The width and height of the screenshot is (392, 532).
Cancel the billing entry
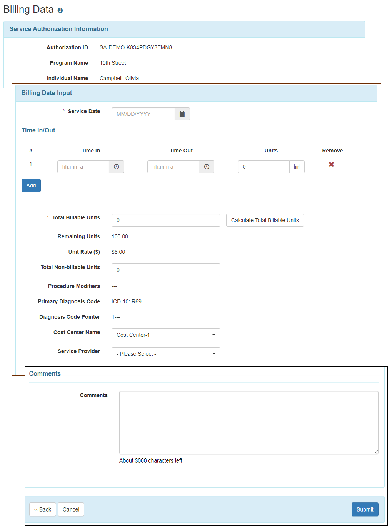71,509
